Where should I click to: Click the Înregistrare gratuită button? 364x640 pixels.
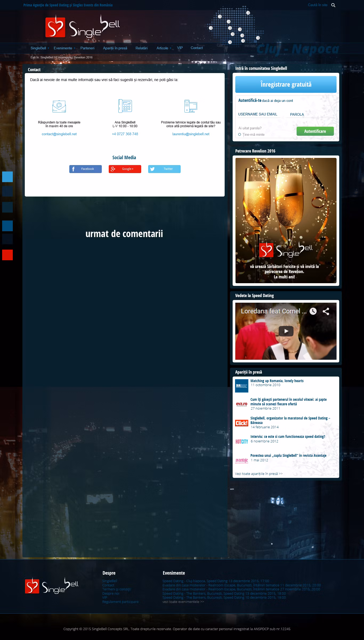point(286,85)
